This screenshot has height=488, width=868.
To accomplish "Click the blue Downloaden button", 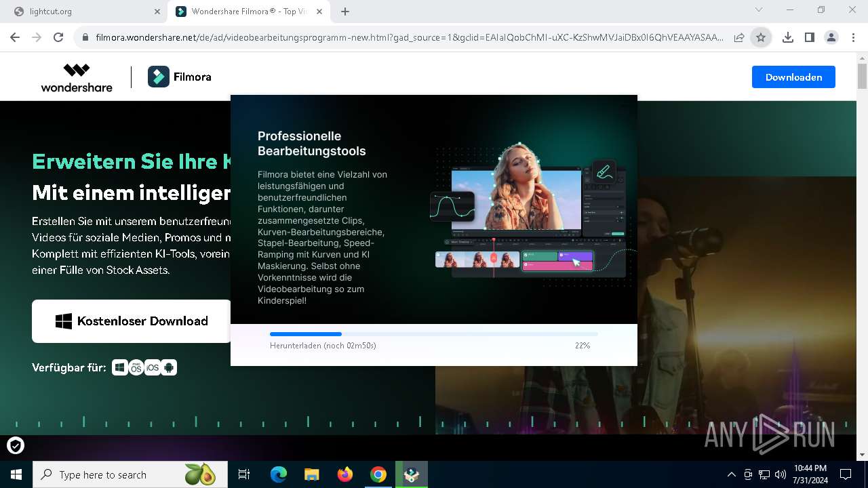I will 793,77.
